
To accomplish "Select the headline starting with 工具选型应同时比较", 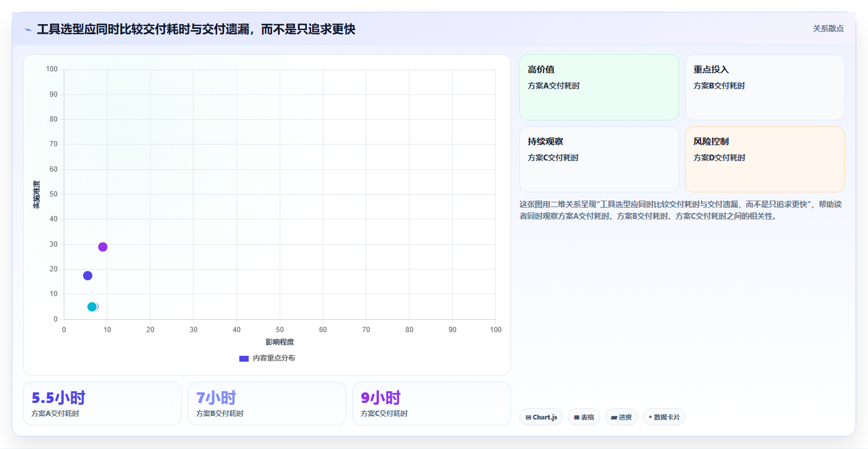I will 196,29.
